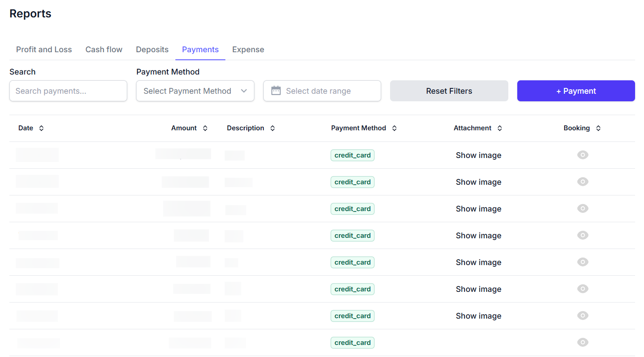Toggle the booking eye icon in first row

point(583,155)
